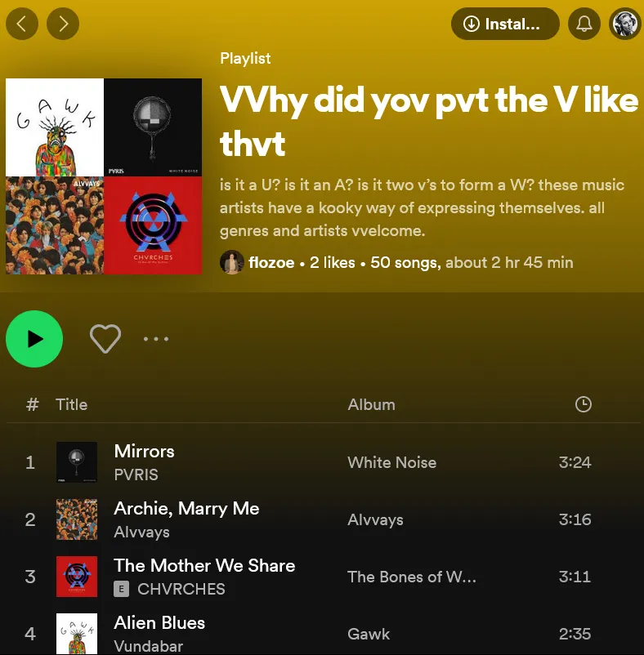Click the Title column header
644x655 pixels.
71,404
